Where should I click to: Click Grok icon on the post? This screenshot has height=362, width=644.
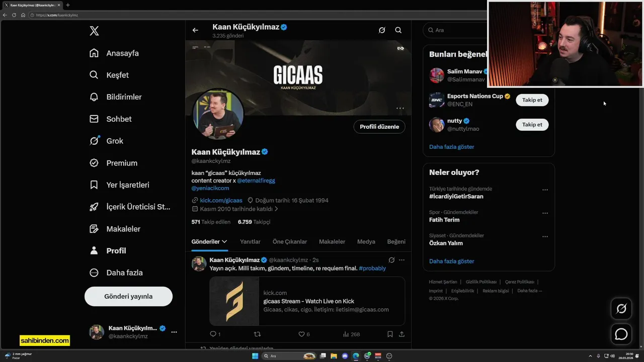pos(391,260)
